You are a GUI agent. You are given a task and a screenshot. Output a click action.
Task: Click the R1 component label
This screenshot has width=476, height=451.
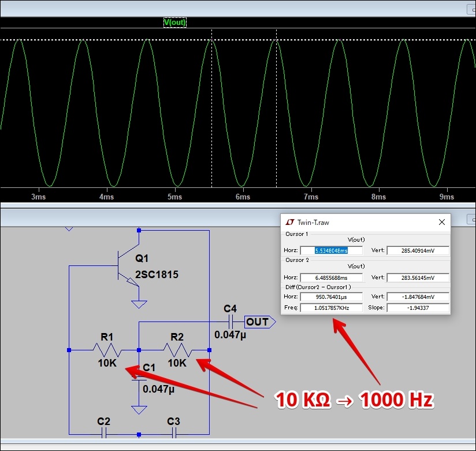(x=107, y=337)
